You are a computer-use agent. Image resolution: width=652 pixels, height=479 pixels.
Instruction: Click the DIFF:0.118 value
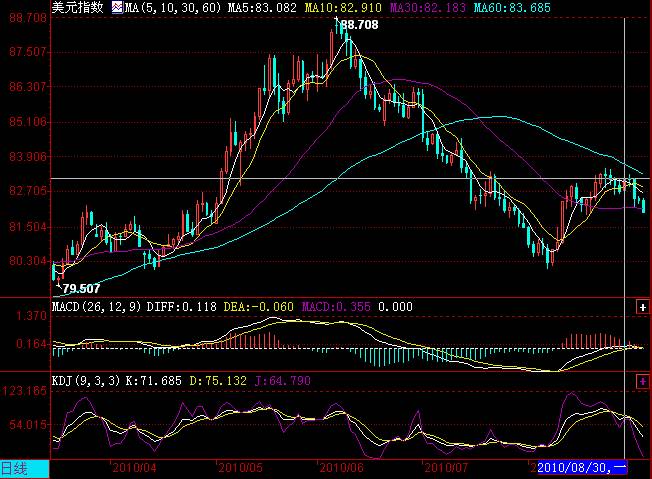[x=182, y=307]
